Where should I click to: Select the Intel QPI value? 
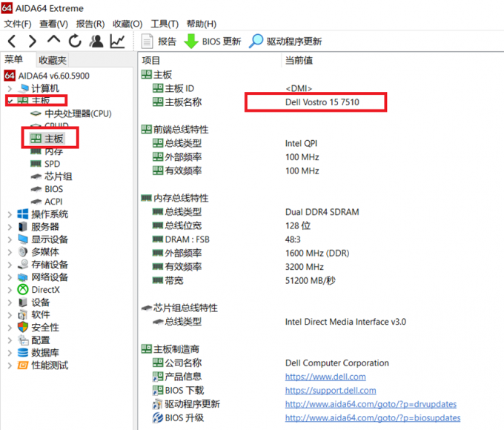click(301, 143)
